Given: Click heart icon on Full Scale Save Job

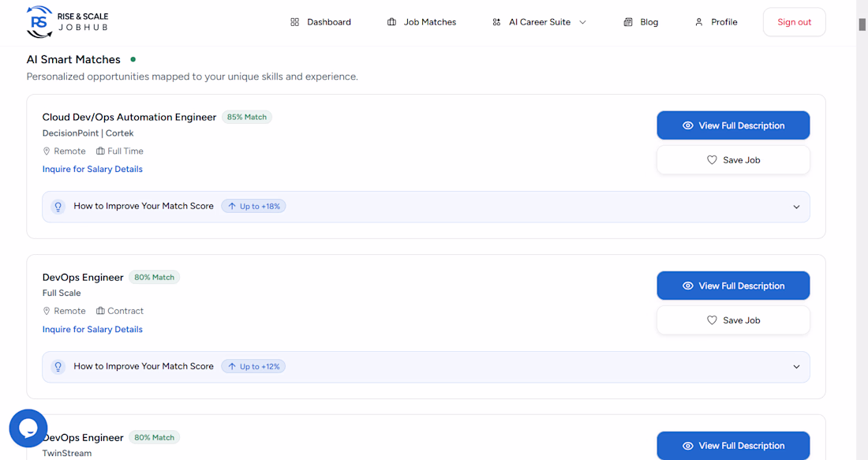Looking at the screenshot, I should (712, 320).
